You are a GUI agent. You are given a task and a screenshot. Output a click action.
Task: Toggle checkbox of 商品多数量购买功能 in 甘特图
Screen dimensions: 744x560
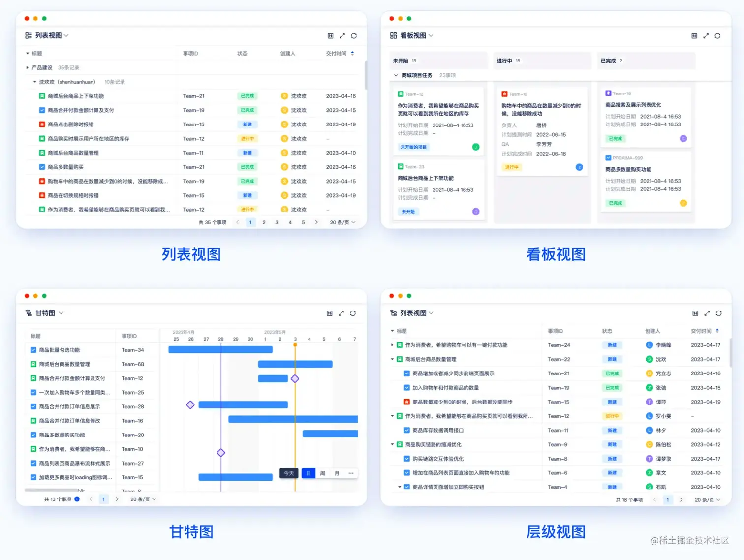coord(33,435)
